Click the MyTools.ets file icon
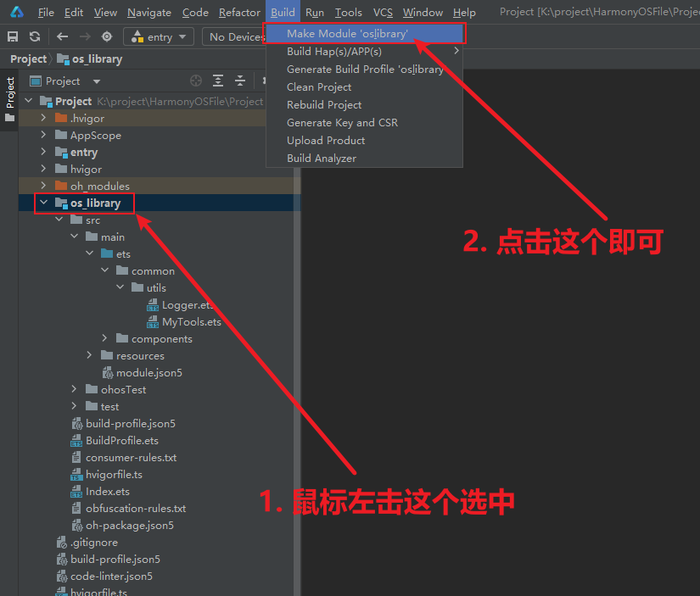700x596 pixels. click(153, 322)
